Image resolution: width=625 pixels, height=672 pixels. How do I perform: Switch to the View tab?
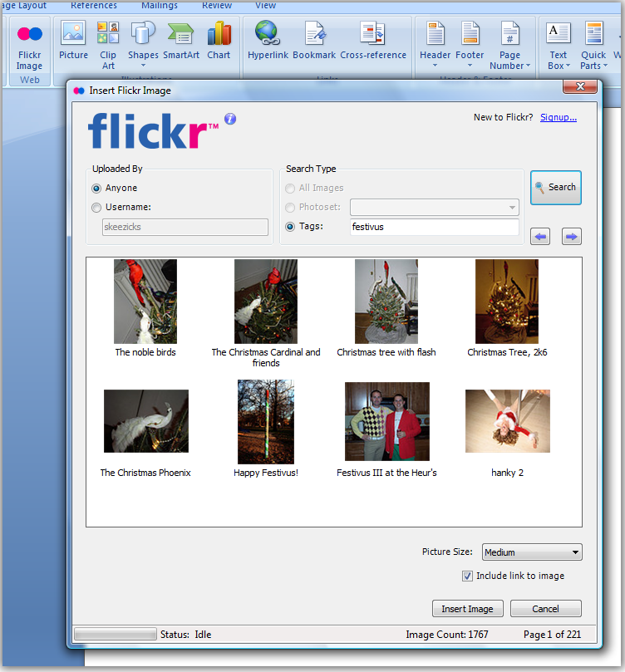(x=266, y=5)
